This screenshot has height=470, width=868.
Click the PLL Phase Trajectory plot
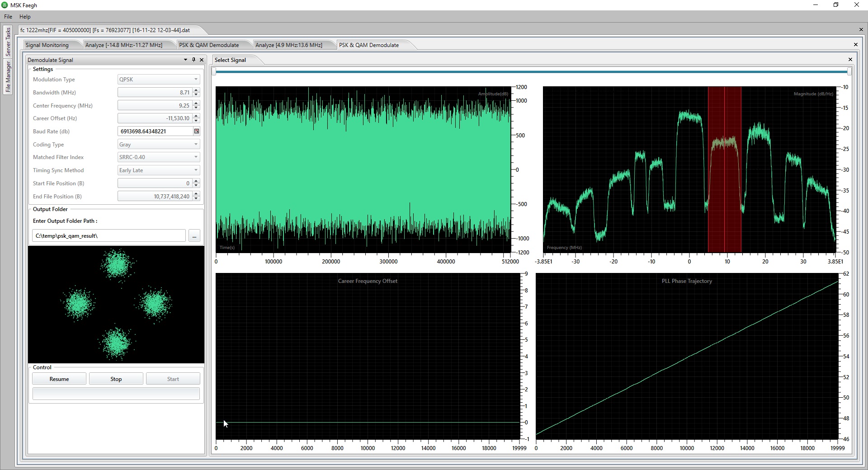point(687,356)
